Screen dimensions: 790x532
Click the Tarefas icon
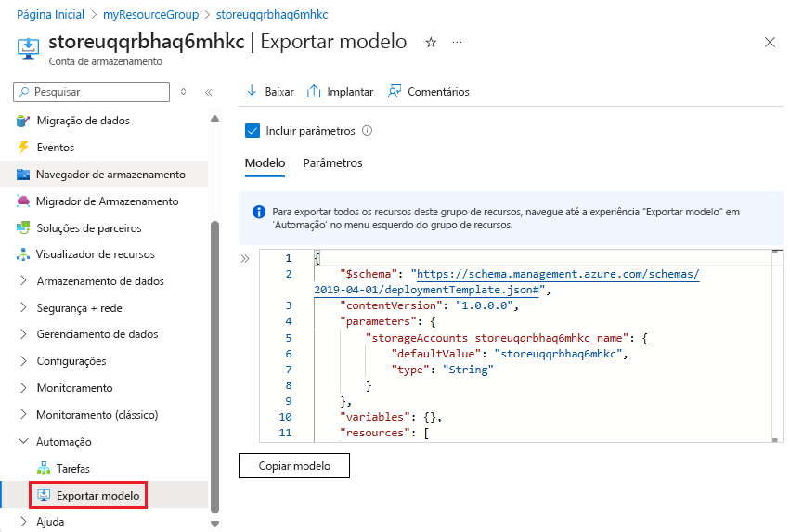[x=44, y=469]
